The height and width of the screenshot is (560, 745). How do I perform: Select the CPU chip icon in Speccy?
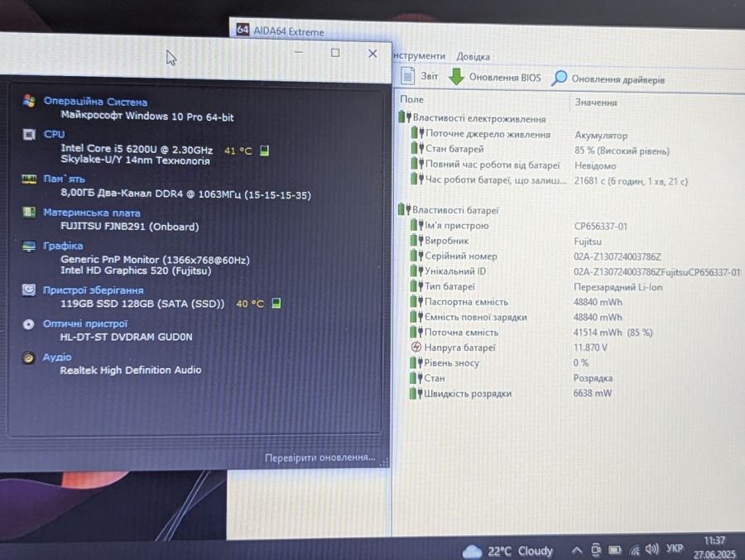(x=29, y=135)
